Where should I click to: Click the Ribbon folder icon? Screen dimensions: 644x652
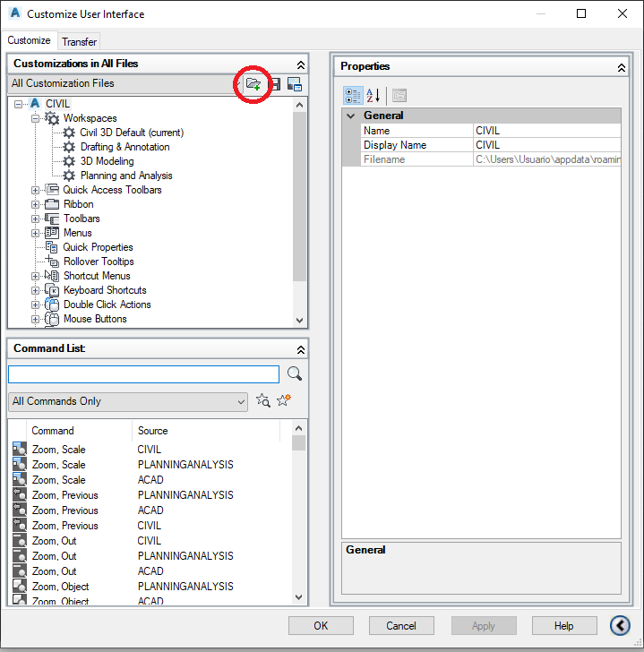pos(52,204)
